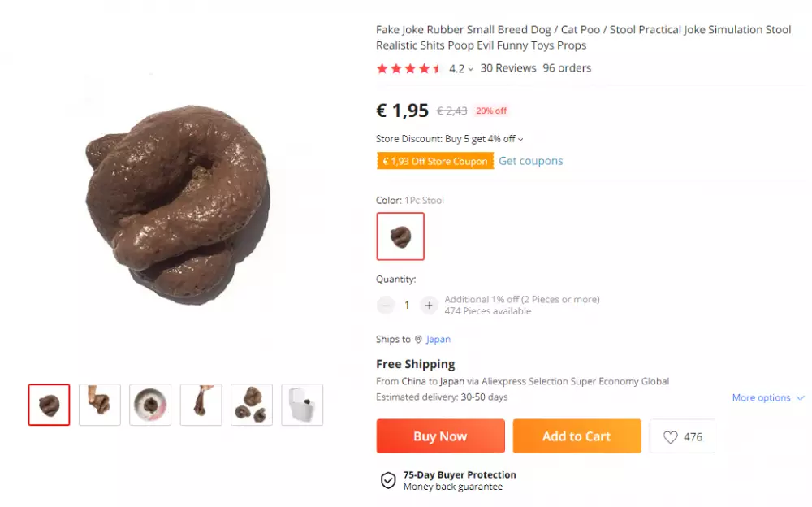Click the plus icon to increase quantity
The width and height of the screenshot is (812, 507).
(429, 305)
